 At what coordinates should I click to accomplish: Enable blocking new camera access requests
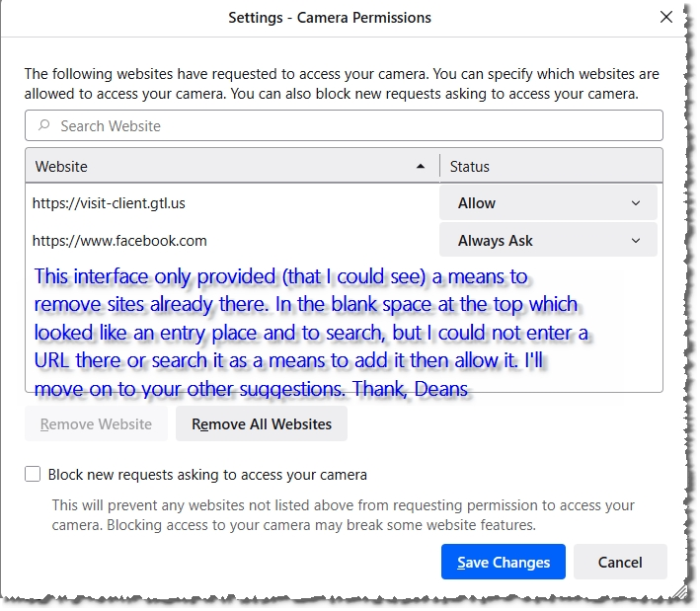point(34,475)
